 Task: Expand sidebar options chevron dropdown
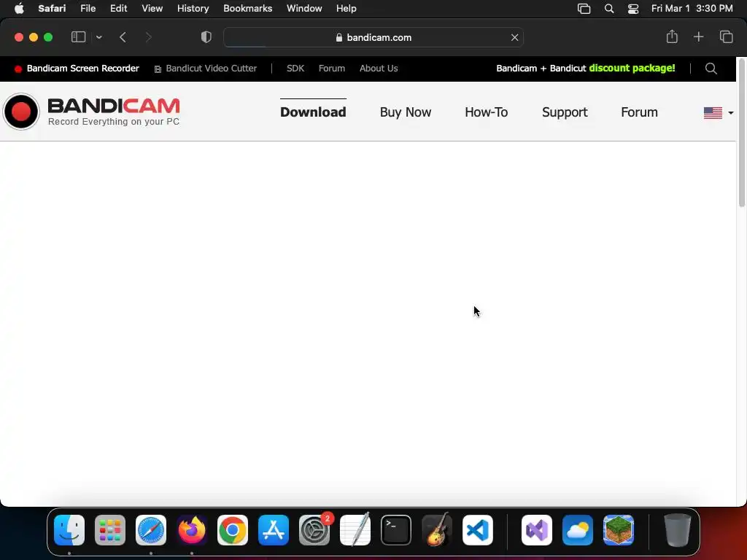click(x=98, y=37)
